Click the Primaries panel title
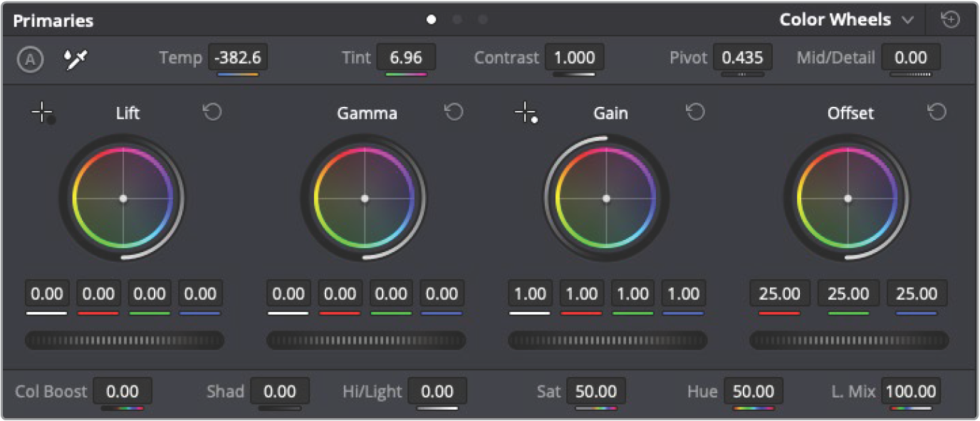 click(x=53, y=21)
